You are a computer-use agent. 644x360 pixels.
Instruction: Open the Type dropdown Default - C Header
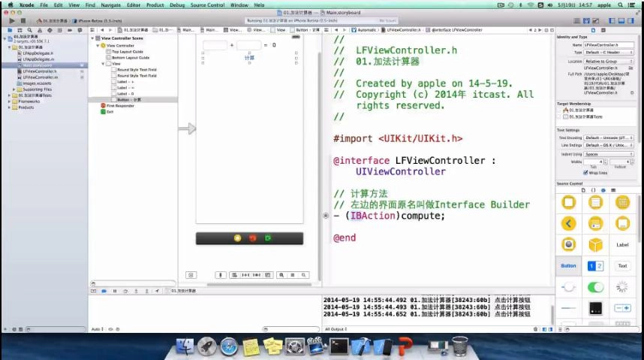coord(609,53)
